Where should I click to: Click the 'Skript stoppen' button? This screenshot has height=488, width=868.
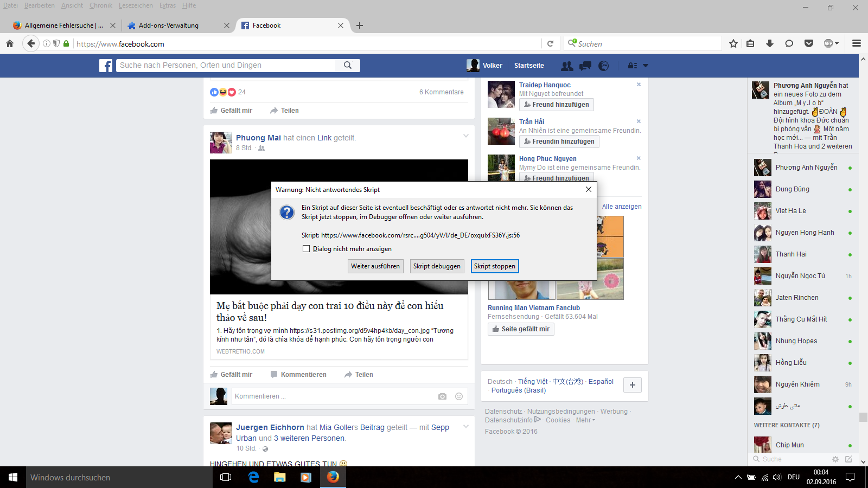(x=495, y=266)
